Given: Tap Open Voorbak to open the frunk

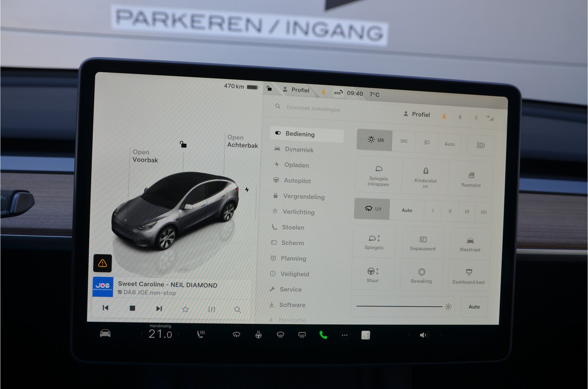Looking at the screenshot, I should [x=145, y=156].
